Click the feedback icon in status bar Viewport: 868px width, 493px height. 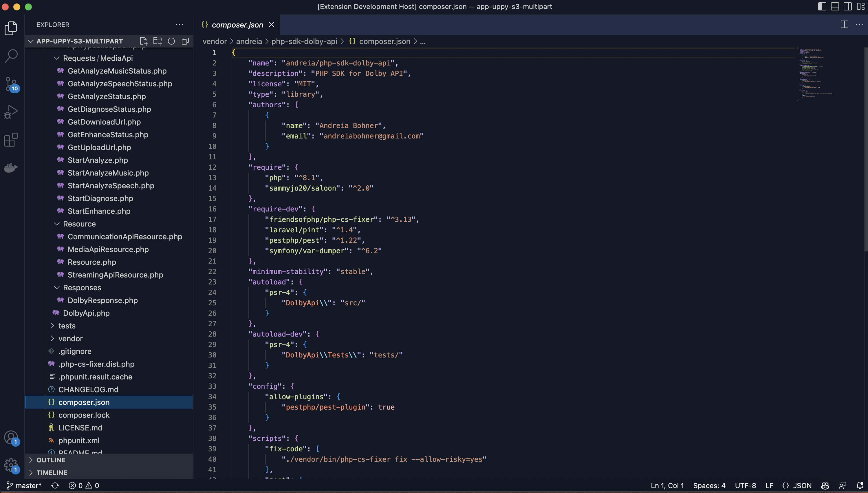click(x=843, y=485)
